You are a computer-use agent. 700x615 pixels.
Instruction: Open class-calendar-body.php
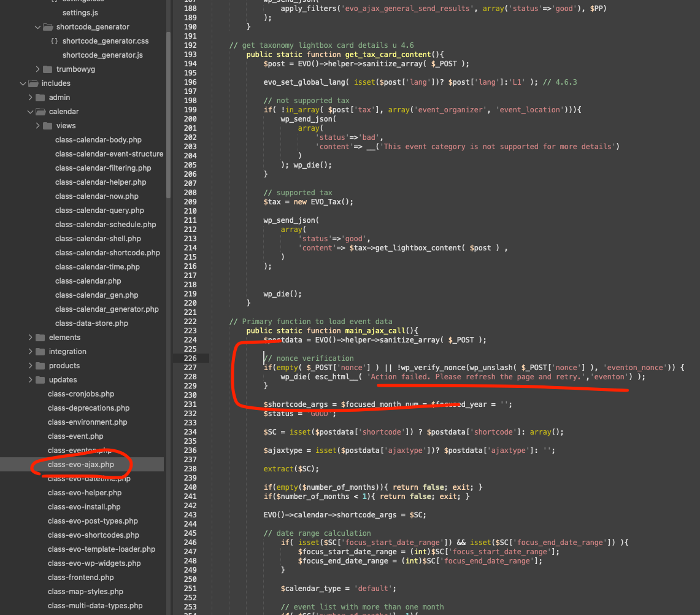(x=98, y=140)
